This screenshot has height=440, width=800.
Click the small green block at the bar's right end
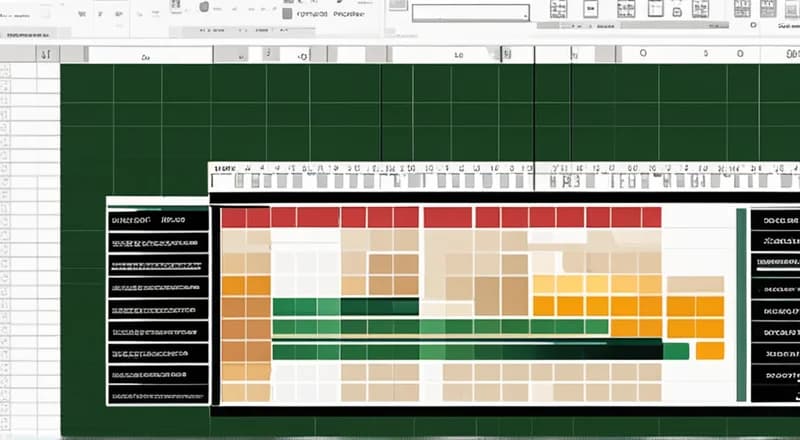point(677,351)
